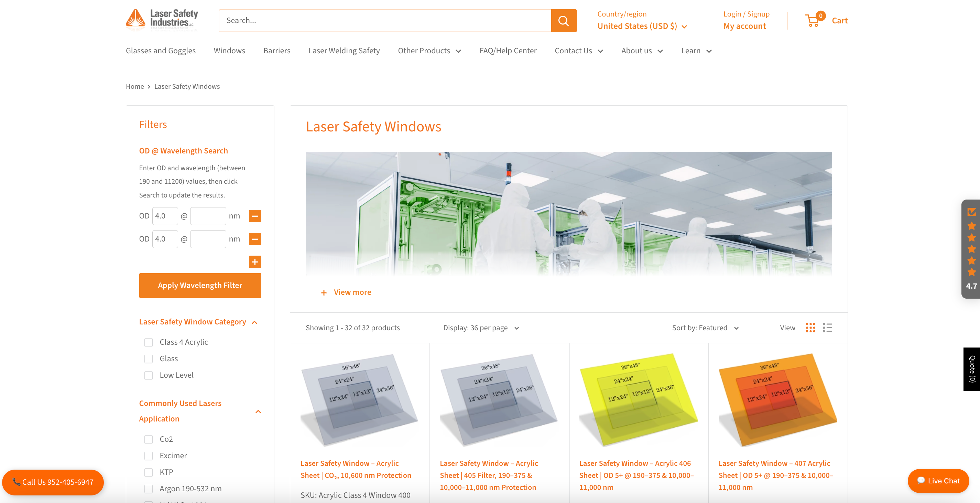The height and width of the screenshot is (503, 980).
Task: Remove the second OD wavelength row
Action: (255, 239)
